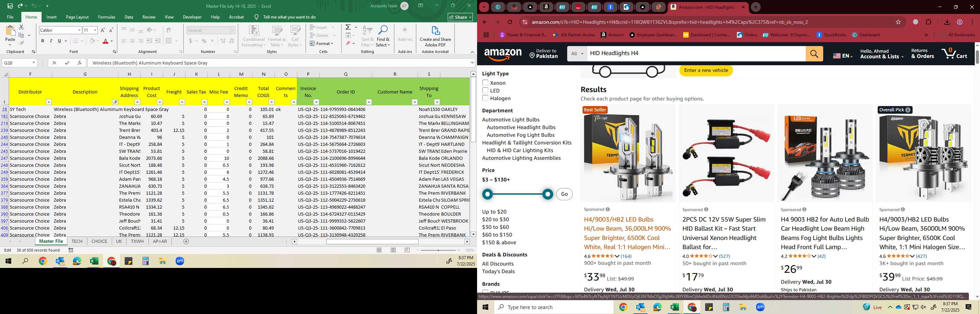Click Zoom app icon in left taskbar

click(x=180, y=261)
